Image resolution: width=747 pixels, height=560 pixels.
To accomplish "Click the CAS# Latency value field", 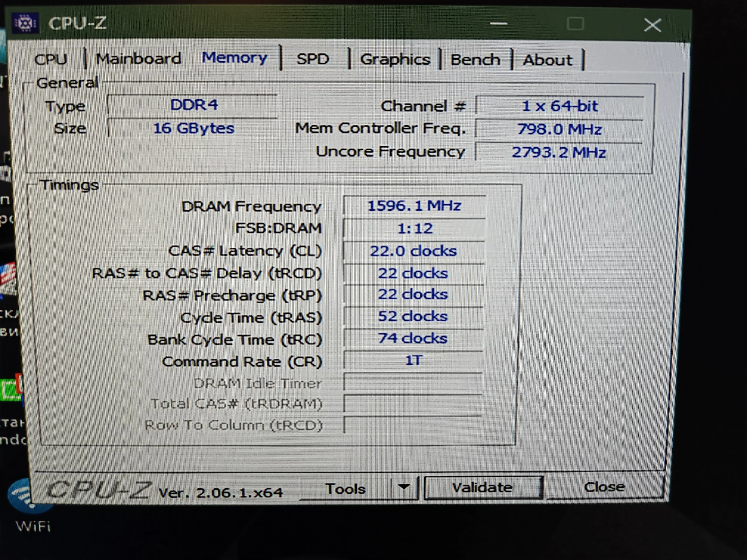I will (413, 251).
